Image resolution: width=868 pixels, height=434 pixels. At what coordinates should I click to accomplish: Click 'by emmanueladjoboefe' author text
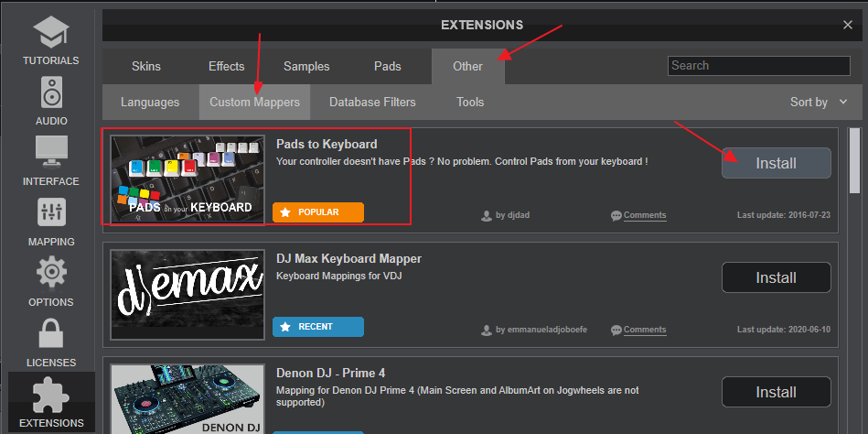point(541,330)
